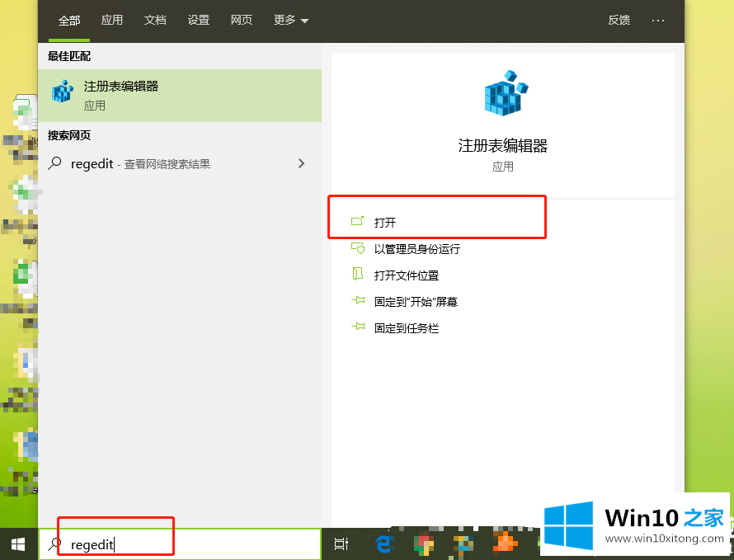Switch to the 文档 tab

(155, 20)
